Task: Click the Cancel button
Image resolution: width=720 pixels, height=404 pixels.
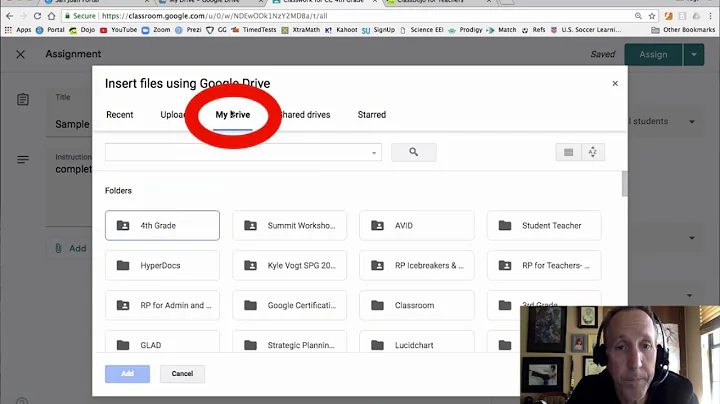Action: pos(182,374)
